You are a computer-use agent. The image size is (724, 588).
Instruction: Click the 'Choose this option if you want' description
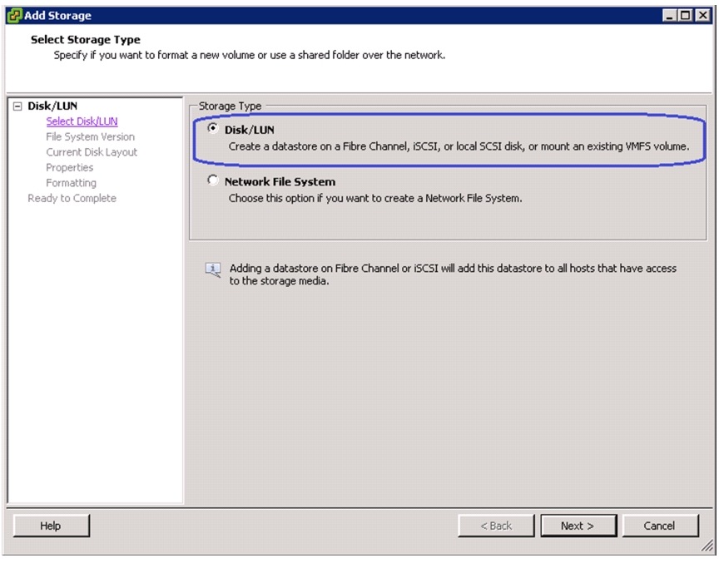tap(375, 198)
